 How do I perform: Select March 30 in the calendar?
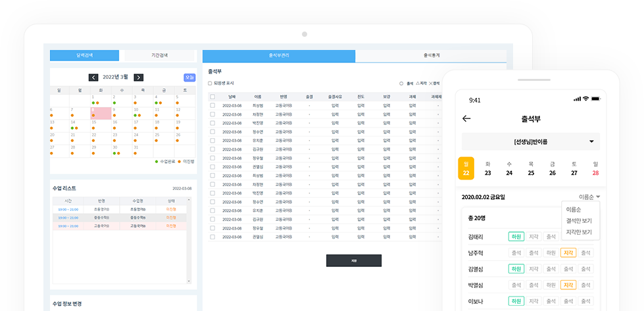[122, 151]
